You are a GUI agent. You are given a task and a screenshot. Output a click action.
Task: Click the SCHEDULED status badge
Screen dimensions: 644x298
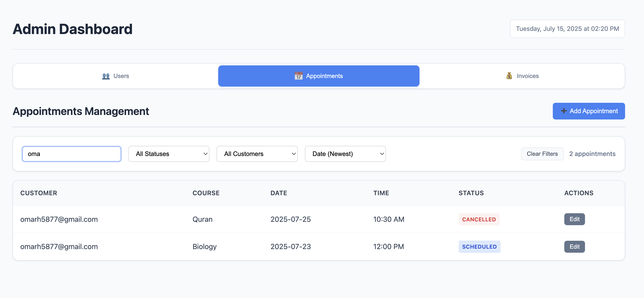pos(479,247)
